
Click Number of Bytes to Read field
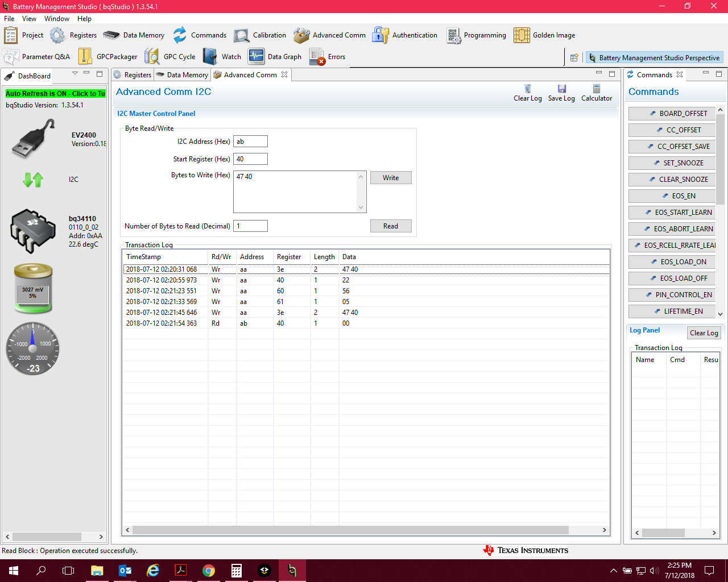(250, 226)
